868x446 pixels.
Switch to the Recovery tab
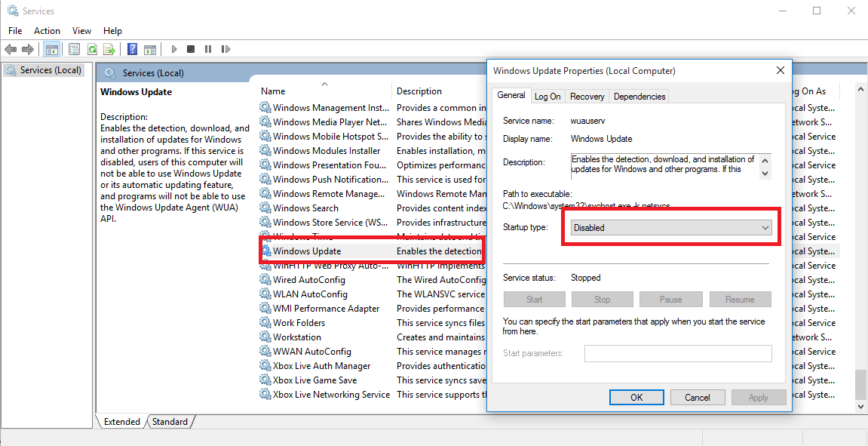587,97
